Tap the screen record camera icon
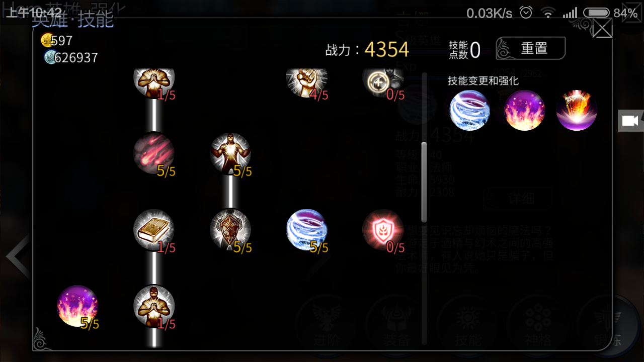The height and width of the screenshot is (362, 644). [x=630, y=121]
